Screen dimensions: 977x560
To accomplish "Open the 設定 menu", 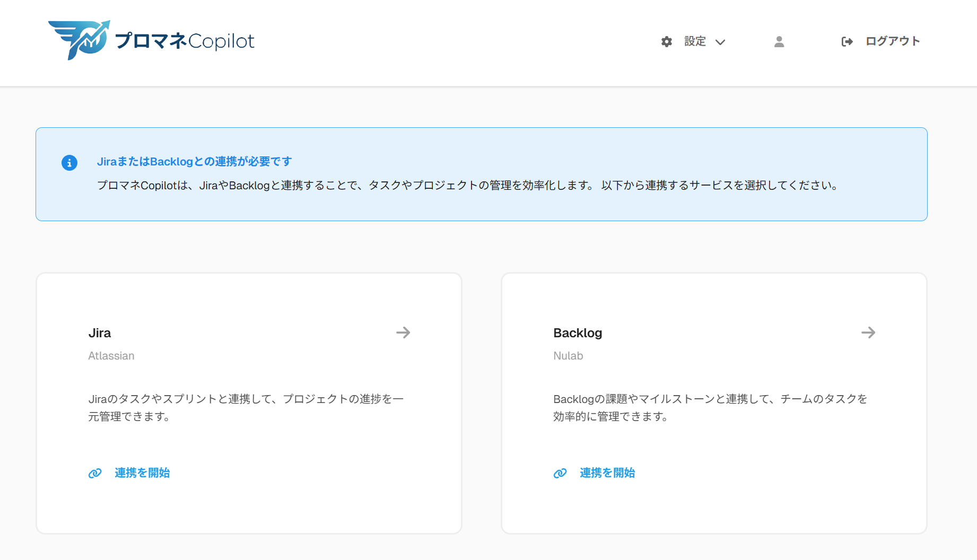I will [695, 41].
